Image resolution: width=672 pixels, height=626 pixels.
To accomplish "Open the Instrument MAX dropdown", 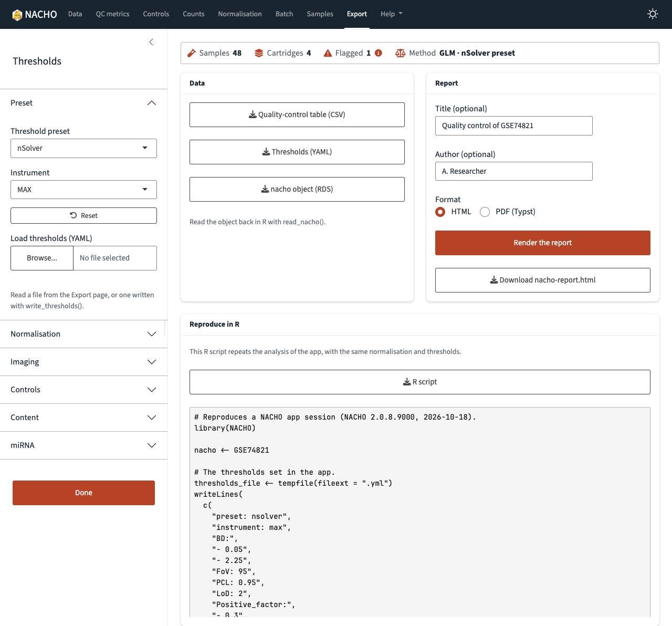I will tap(83, 190).
